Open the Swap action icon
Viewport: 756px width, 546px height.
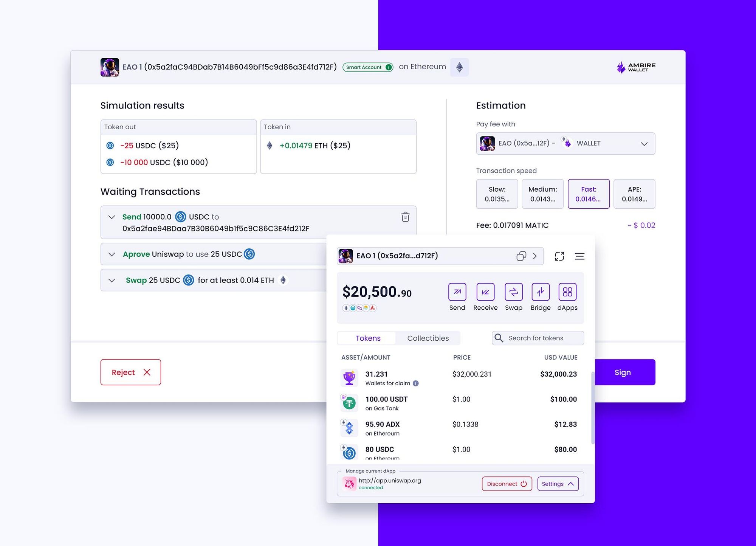pyautogui.click(x=514, y=292)
